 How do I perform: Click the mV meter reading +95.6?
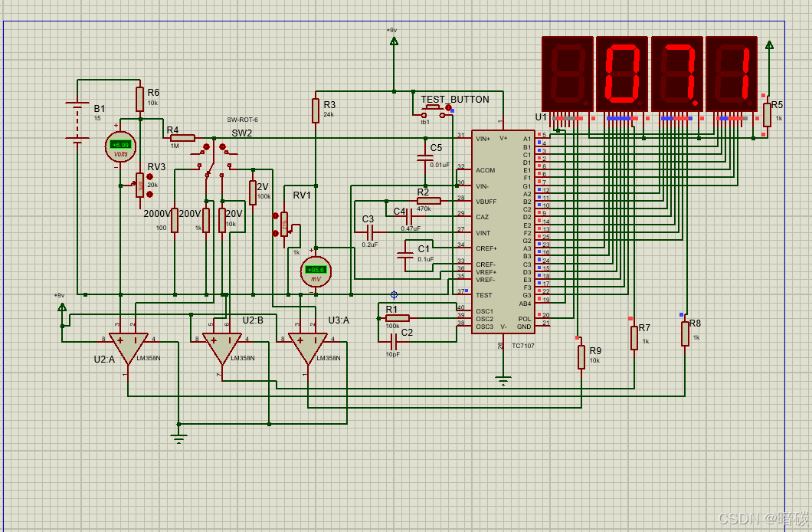coord(316,271)
